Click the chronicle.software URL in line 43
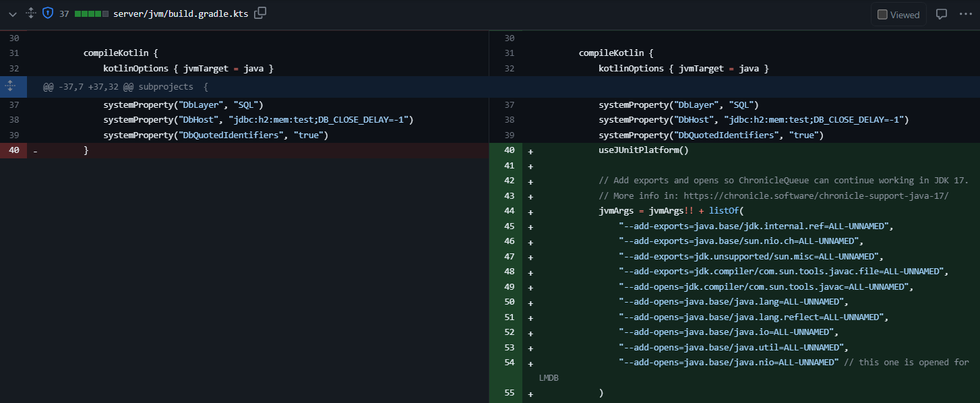This screenshot has width=980, height=403. (816, 195)
